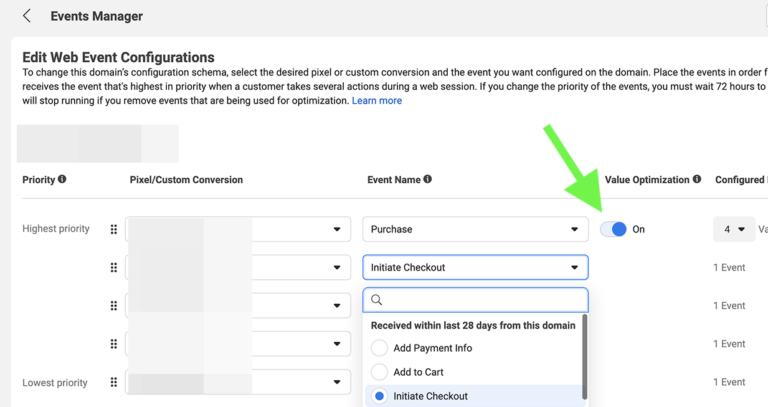
Task: Turn off the Value Optimization toggle
Action: pos(614,229)
